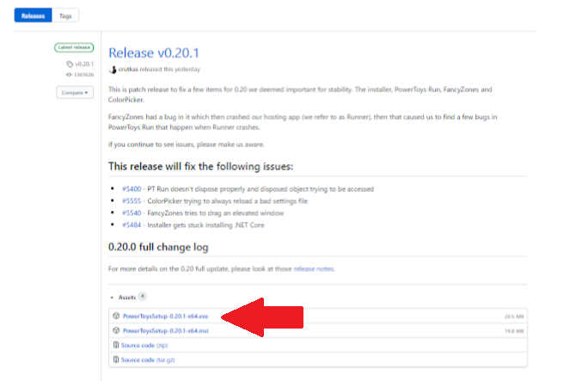This screenshot has height=381, width=588.
Task: Click file icon beside Source code (zip)
Action: tap(116, 345)
